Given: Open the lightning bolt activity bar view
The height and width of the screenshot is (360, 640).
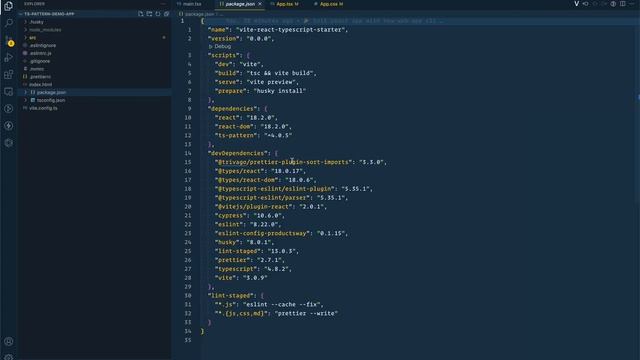Looking at the screenshot, I should 9,126.
